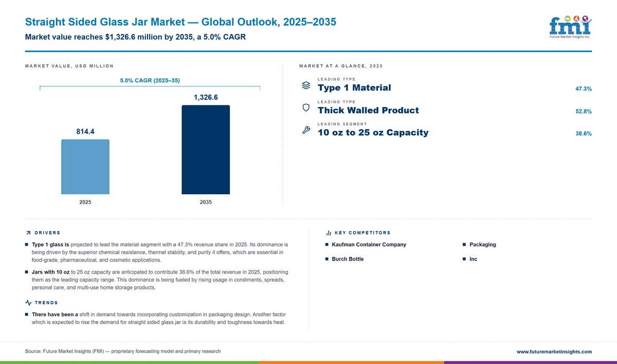The width and height of the screenshot is (617, 364).
Task: Open the www.futuremarketinsights.com link
Action: point(554,352)
